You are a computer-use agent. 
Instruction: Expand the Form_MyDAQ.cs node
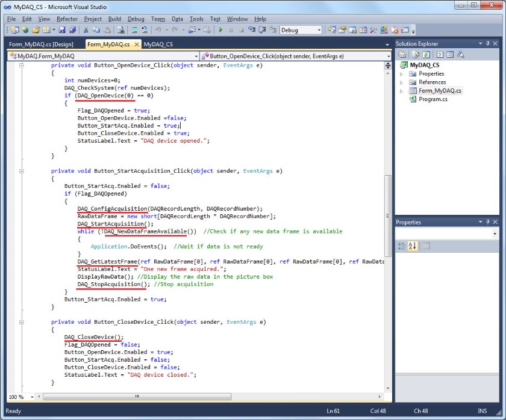(x=401, y=91)
